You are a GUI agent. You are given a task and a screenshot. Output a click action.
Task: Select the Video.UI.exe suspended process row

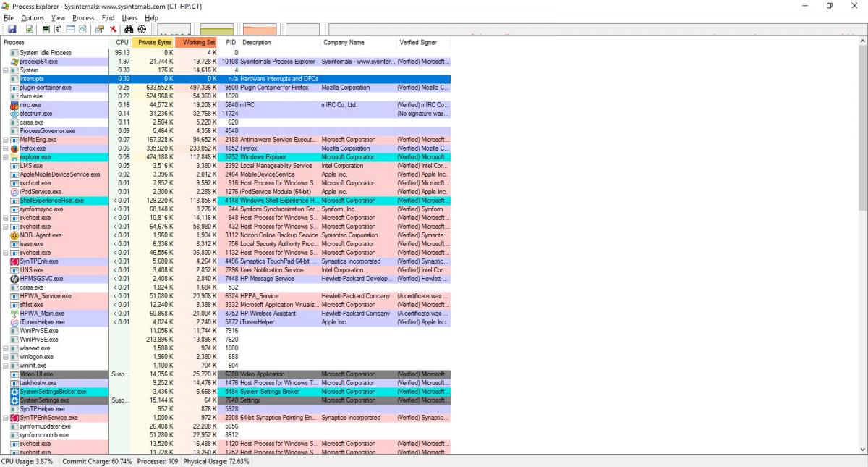[225, 374]
